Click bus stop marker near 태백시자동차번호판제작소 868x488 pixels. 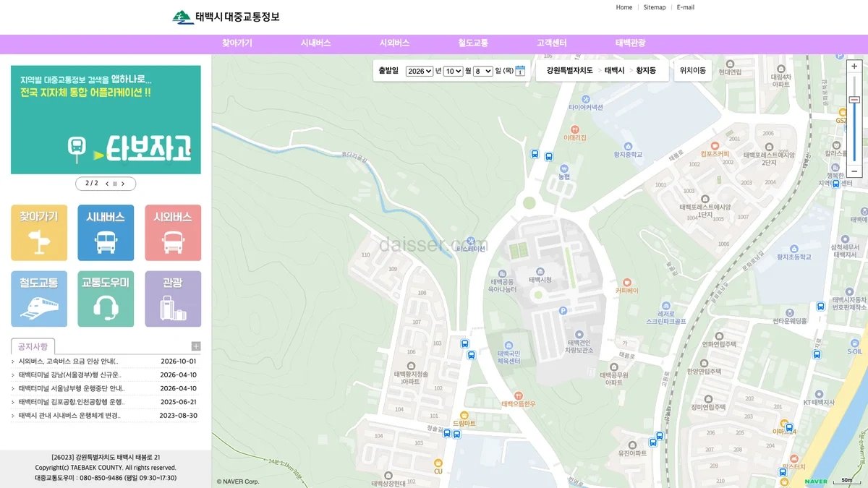coord(820,307)
